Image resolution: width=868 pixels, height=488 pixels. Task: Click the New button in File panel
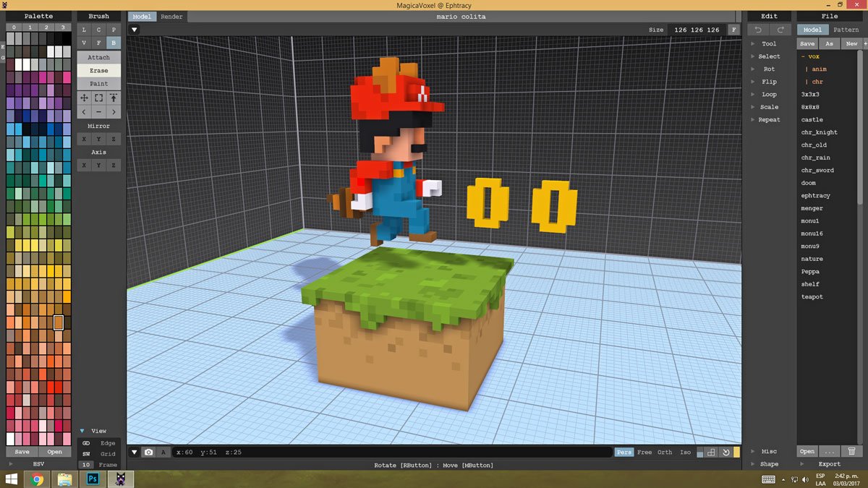coord(851,43)
